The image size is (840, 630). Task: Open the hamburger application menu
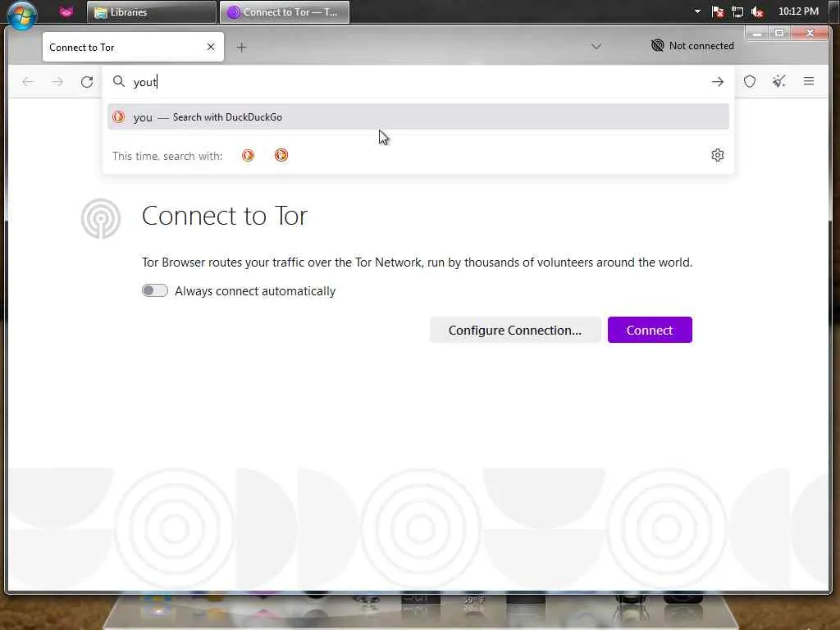click(x=808, y=81)
